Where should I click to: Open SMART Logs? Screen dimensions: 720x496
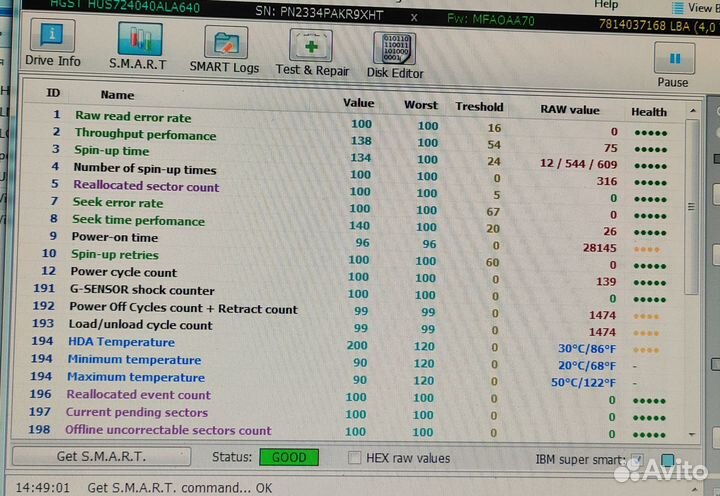tap(225, 50)
